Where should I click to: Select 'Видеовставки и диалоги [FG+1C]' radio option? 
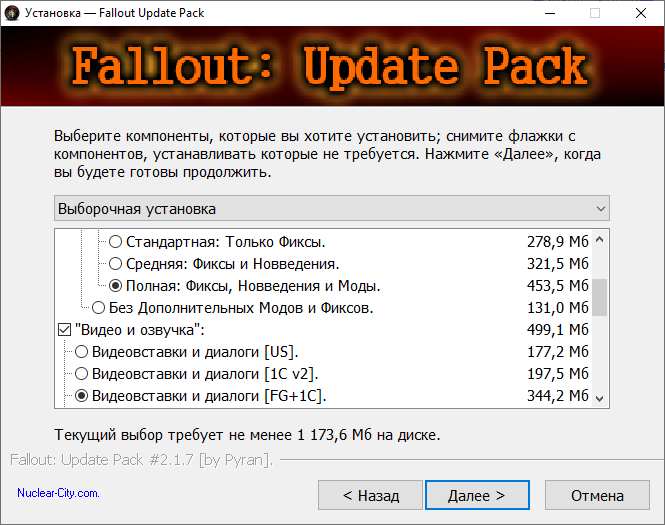pyautogui.click(x=81, y=396)
